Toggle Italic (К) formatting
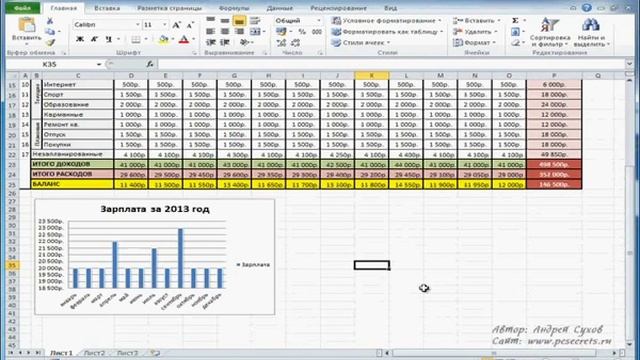 click(x=94, y=39)
